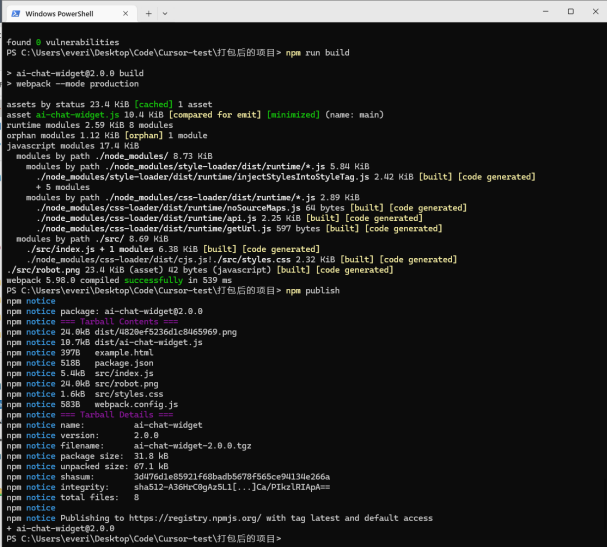Click the '[minimized]' label
Screen dimensions: 607x547
(x=293, y=115)
